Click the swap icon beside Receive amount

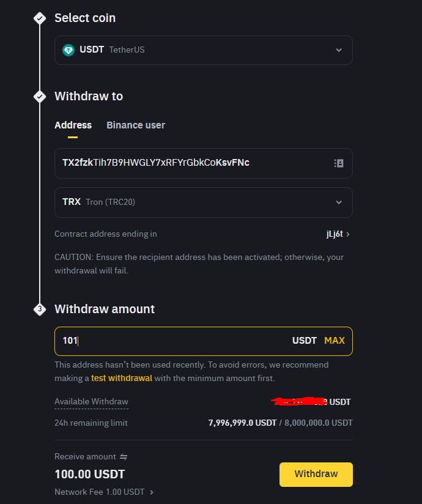pos(124,457)
